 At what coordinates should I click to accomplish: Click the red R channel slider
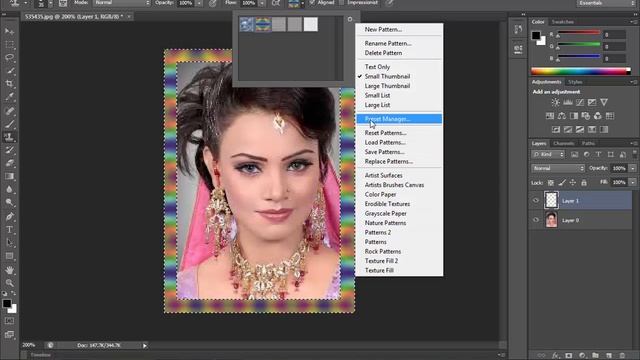tap(579, 33)
